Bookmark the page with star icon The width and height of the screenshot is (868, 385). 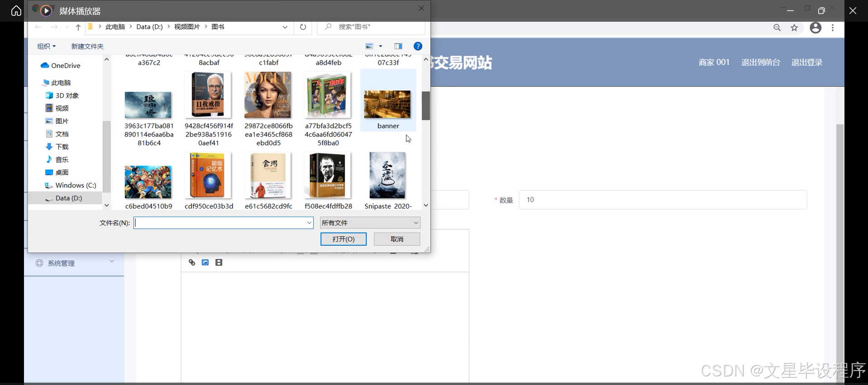coord(794,28)
